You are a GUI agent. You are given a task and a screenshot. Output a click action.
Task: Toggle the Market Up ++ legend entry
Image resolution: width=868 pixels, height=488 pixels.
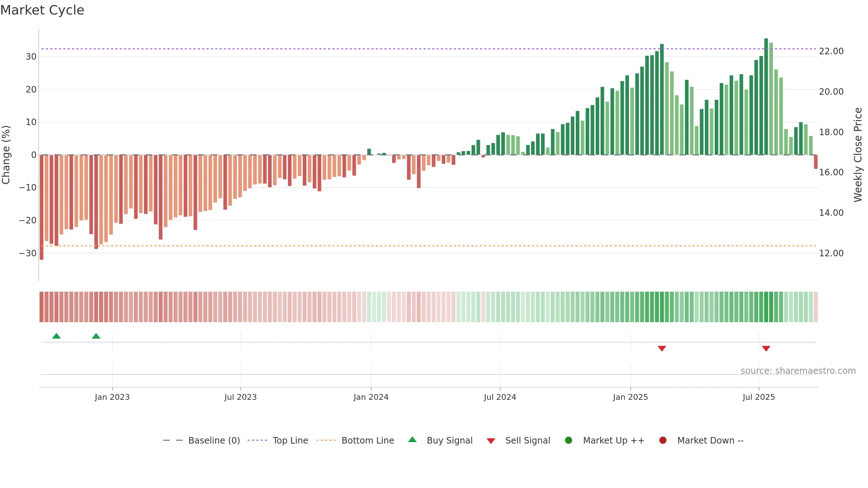(605, 440)
